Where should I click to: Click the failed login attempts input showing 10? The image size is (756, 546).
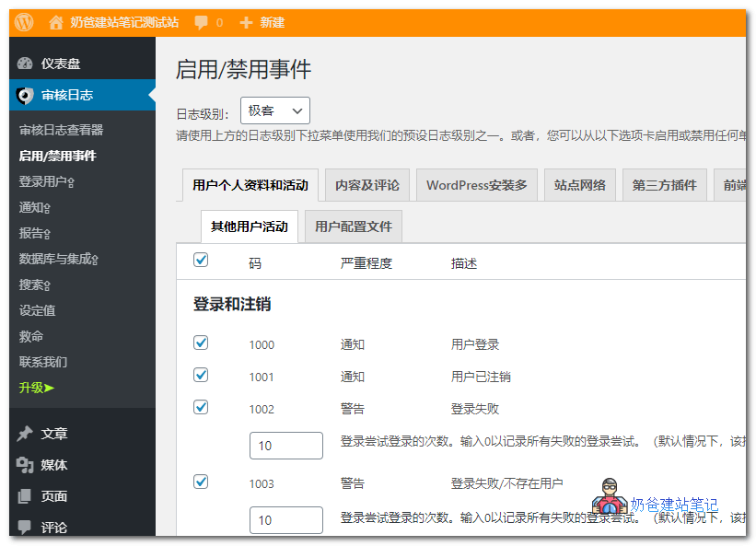tap(285, 445)
